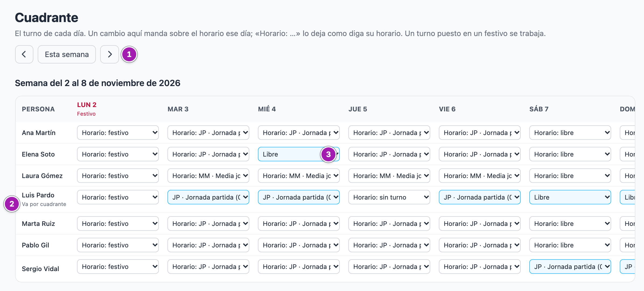The height and width of the screenshot is (291, 644).
Task: Click the PERSONA column header
Action: pos(38,109)
